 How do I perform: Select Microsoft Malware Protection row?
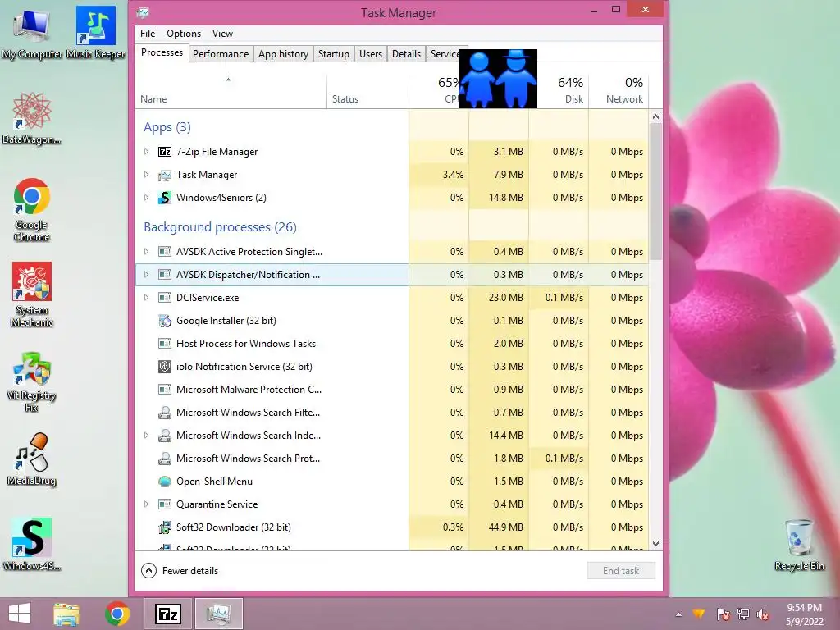[391, 390]
